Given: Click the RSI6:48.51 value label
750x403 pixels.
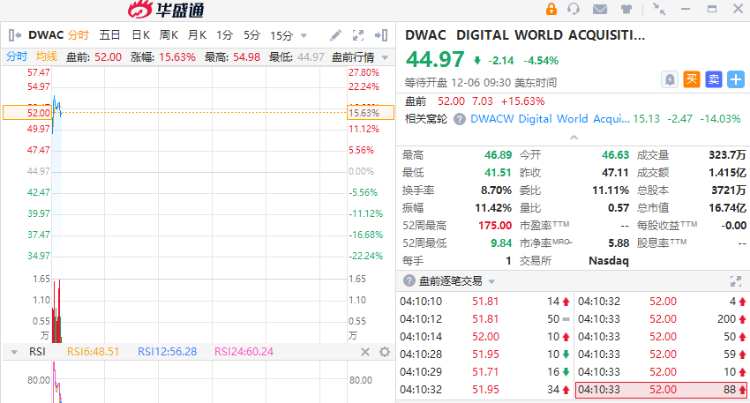Looking at the screenshot, I should point(93,352).
